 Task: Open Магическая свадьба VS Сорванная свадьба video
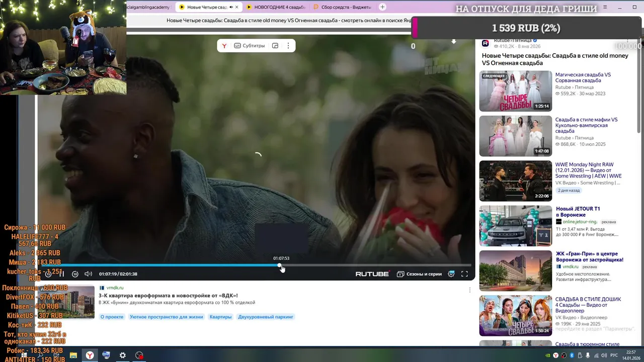(583, 77)
